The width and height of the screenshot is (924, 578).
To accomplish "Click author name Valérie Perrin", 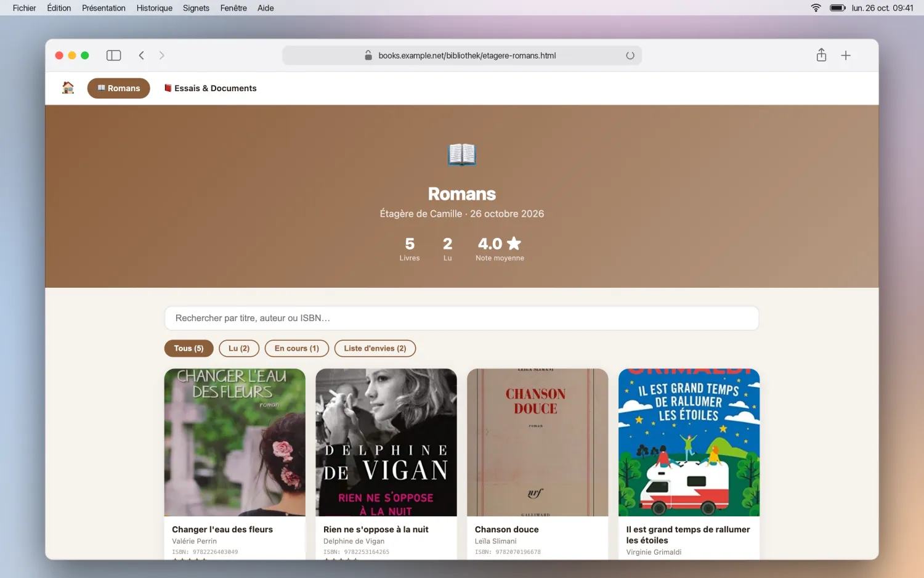I will [x=195, y=541].
